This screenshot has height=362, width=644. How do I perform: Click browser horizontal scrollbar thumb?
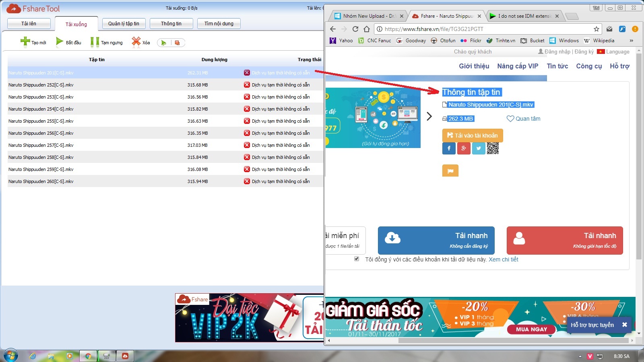[x=513, y=340]
